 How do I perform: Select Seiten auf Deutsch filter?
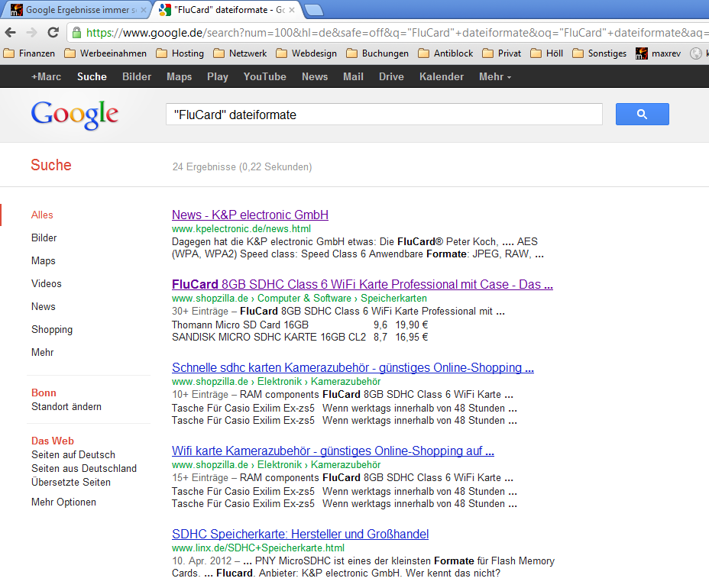click(73, 454)
